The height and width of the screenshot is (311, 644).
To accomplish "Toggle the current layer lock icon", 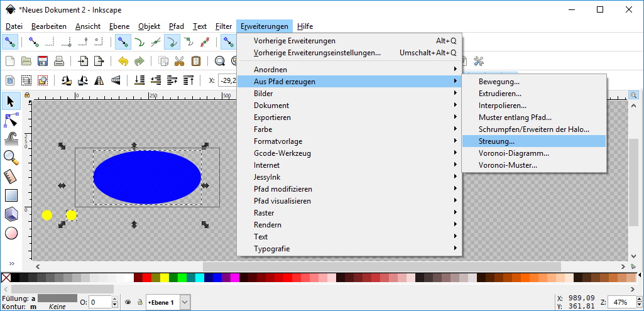I will (x=138, y=302).
